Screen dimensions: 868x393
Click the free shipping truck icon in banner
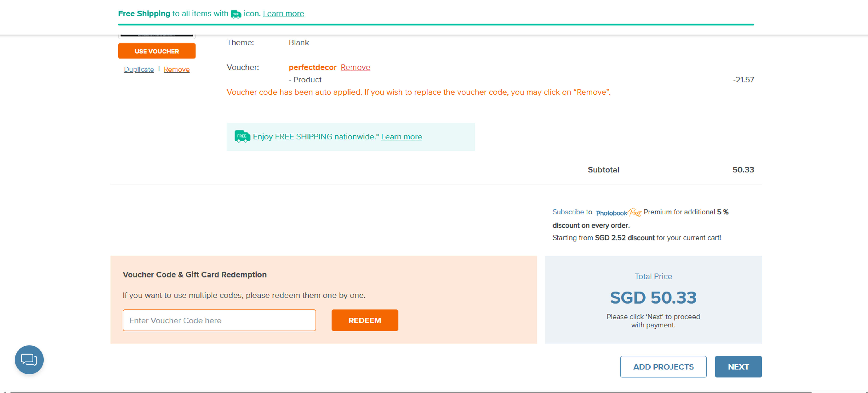236,14
